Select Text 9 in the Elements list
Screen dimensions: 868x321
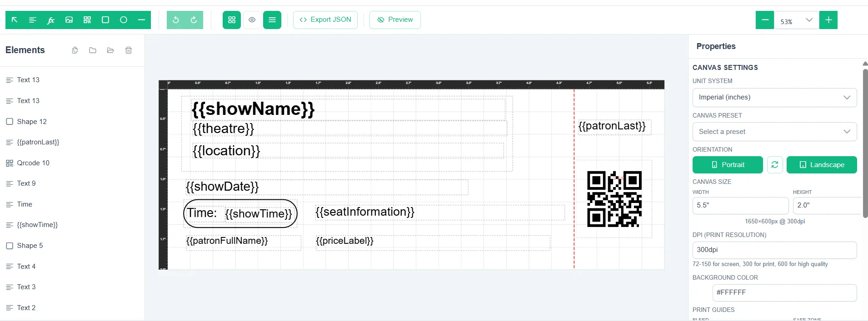pyautogui.click(x=72, y=183)
